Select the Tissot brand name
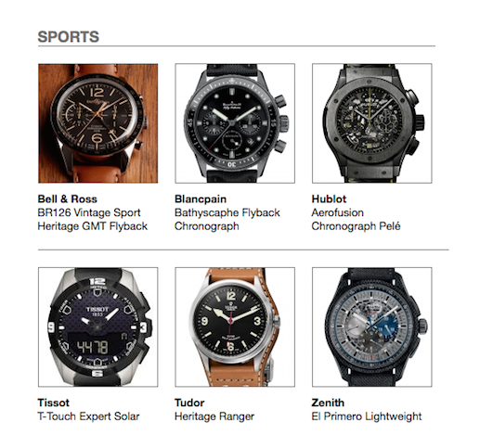The height and width of the screenshot is (448, 493). (x=54, y=403)
